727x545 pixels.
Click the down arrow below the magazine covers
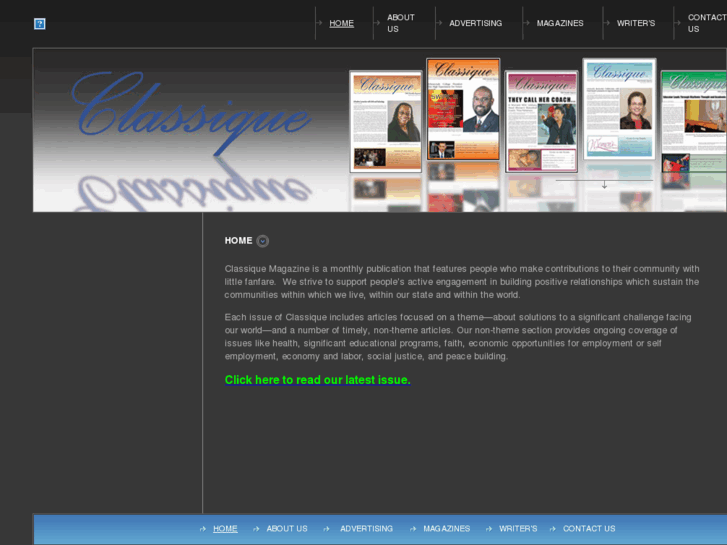(604, 185)
